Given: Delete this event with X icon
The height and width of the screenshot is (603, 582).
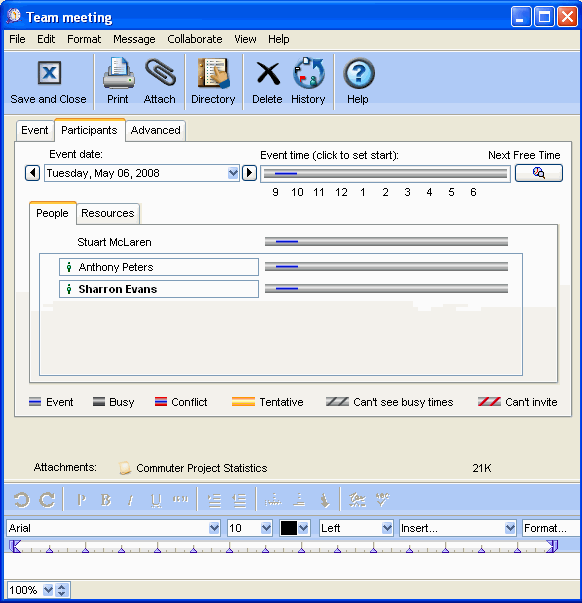Looking at the screenshot, I should click(267, 82).
